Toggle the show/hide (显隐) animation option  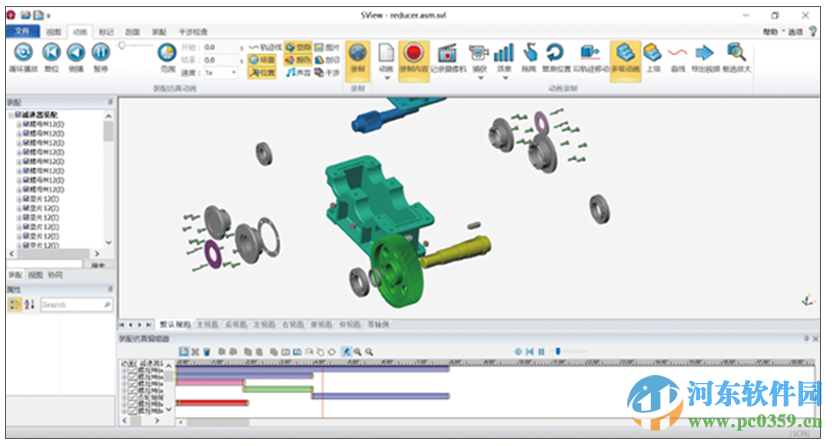click(298, 48)
